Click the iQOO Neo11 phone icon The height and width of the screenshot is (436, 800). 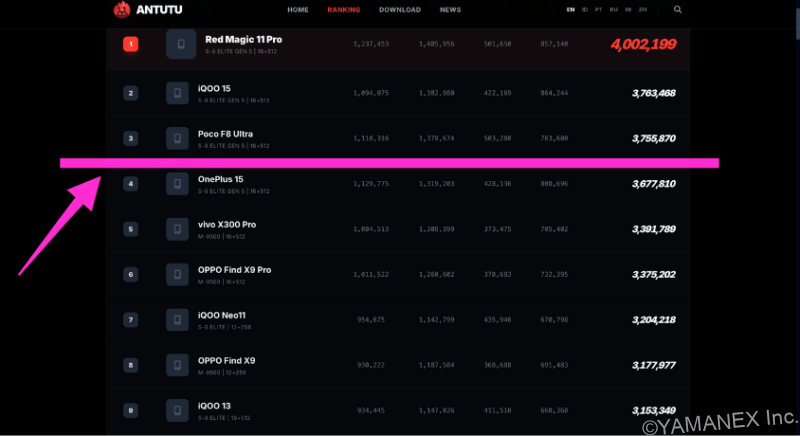[x=178, y=320]
